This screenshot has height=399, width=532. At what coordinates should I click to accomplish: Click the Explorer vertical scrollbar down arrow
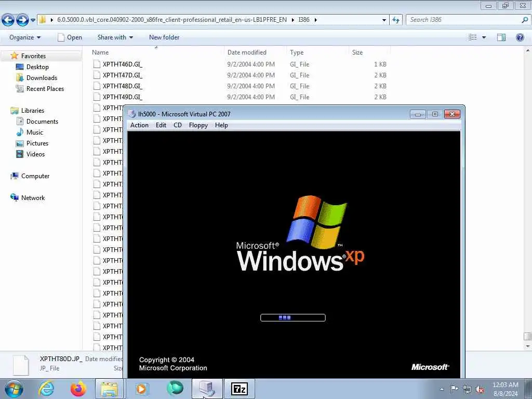(527, 347)
